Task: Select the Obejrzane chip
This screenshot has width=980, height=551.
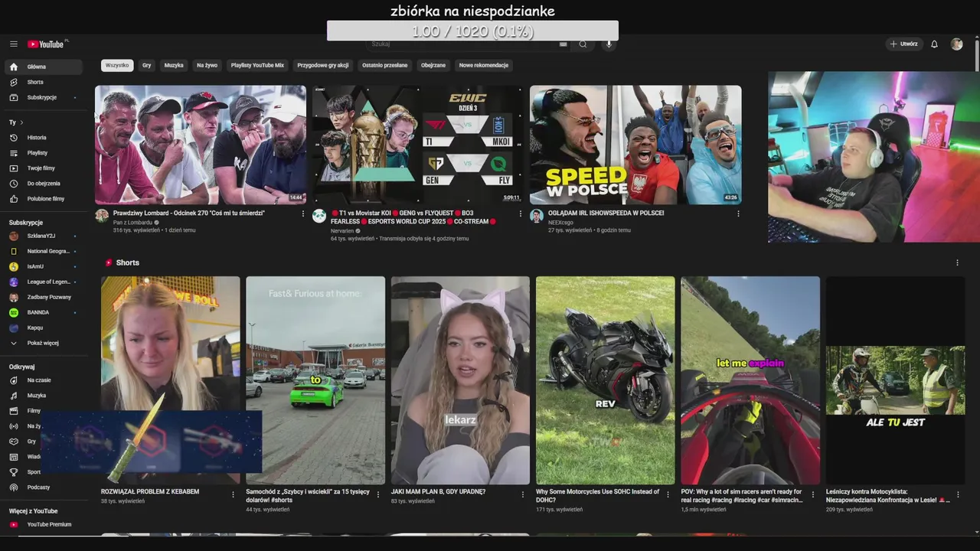Action: click(x=433, y=65)
